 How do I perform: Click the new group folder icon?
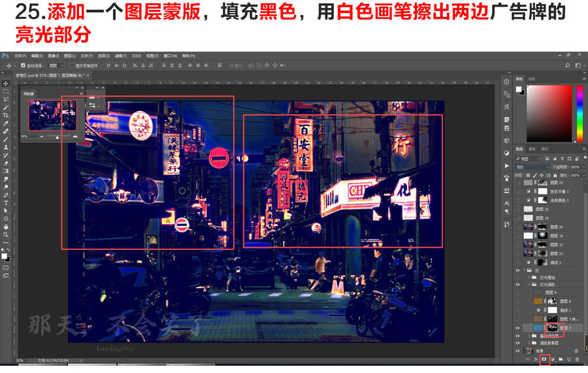(x=561, y=359)
